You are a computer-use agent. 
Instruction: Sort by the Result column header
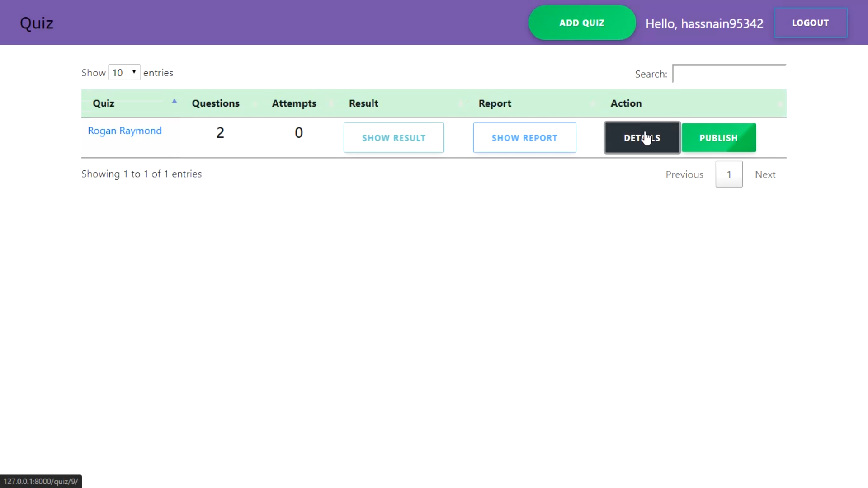coord(363,103)
